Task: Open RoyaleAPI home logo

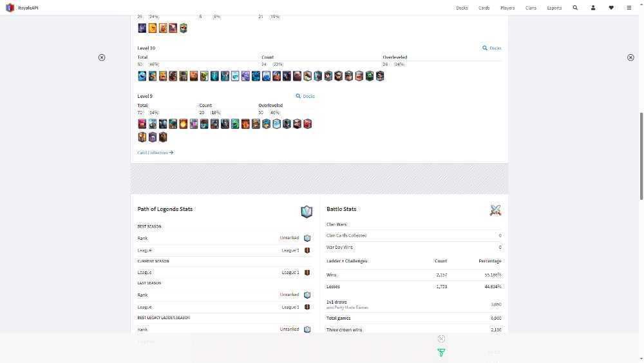Action: 23,8
